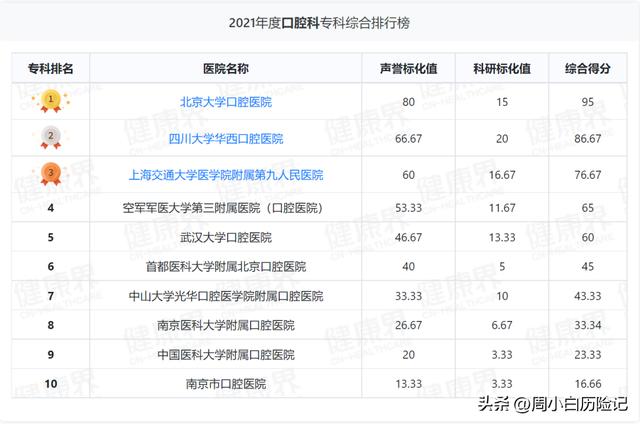
Task: Select hospital name 中山大学光华口腔医学院附属口腔医院
Action: pyautogui.click(x=226, y=296)
